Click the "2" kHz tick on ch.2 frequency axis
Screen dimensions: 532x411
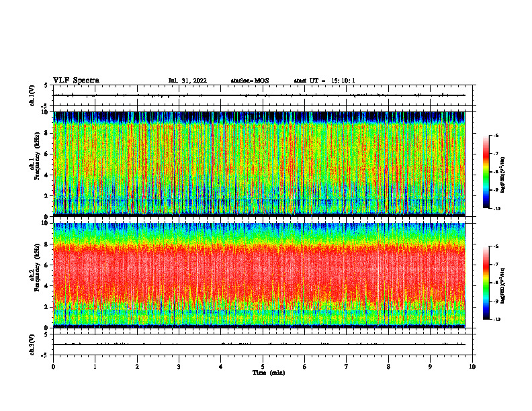tap(47, 307)
